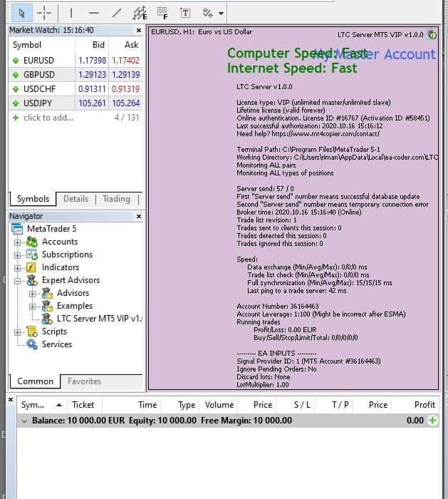The image size is (448, 499).
Task: Collapse the Balance row arrow icon
Action: pyautogui.click(x=24, y=421)
